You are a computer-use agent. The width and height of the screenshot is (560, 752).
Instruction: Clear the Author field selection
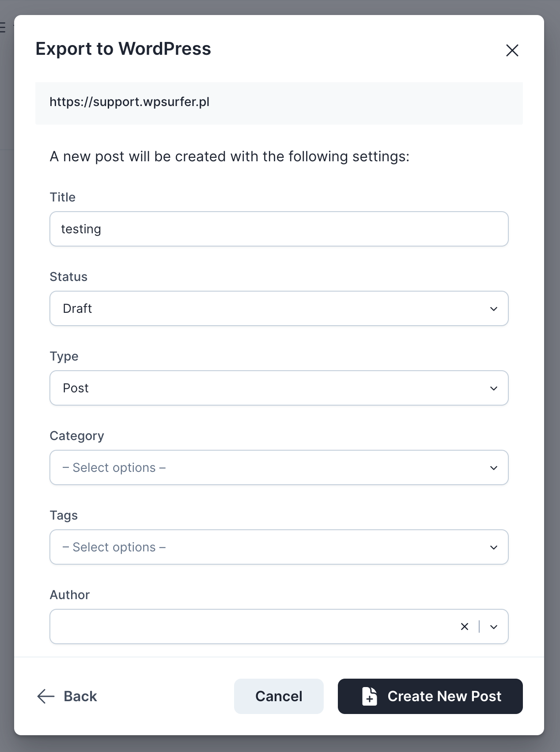[465, 627]
